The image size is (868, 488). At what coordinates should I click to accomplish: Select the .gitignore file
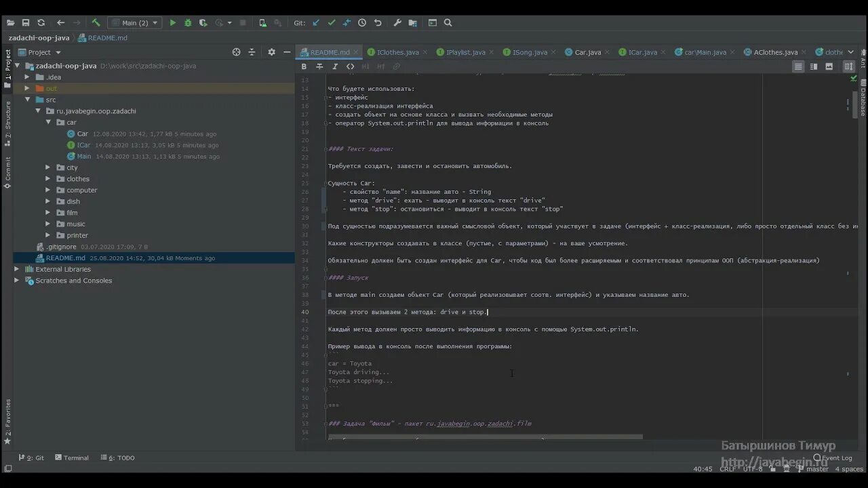point(61,247)
